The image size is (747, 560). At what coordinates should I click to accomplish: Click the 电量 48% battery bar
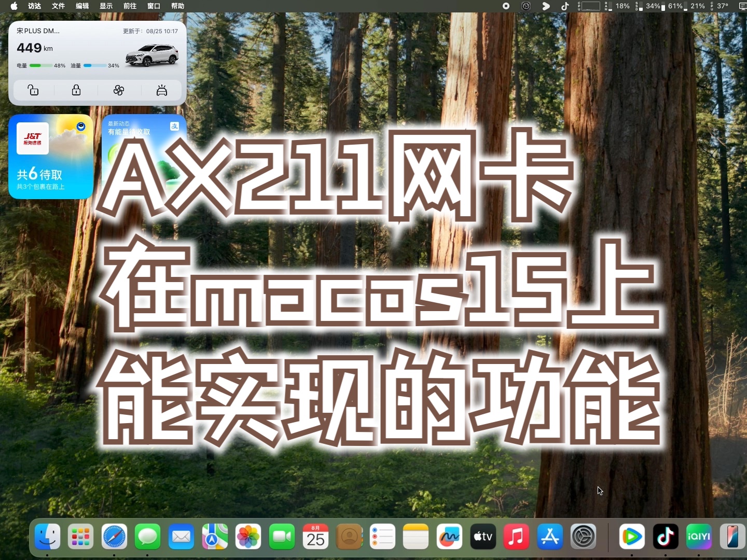pos(41,65)
